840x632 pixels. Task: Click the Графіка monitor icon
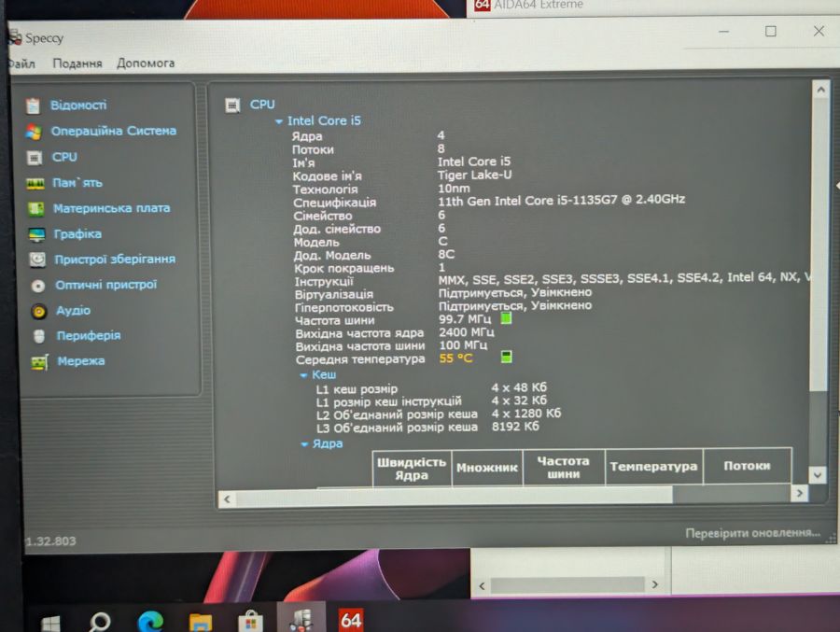tap(37, 234)
